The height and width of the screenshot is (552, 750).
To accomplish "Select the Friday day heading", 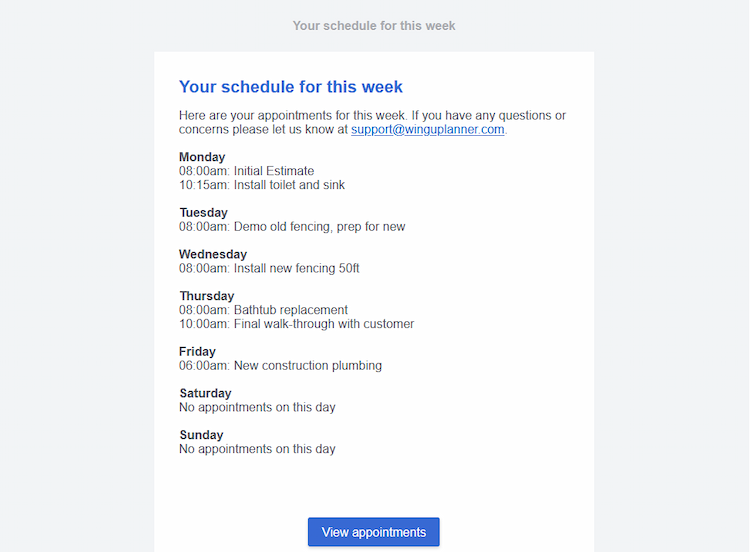I will click(197, 352).
